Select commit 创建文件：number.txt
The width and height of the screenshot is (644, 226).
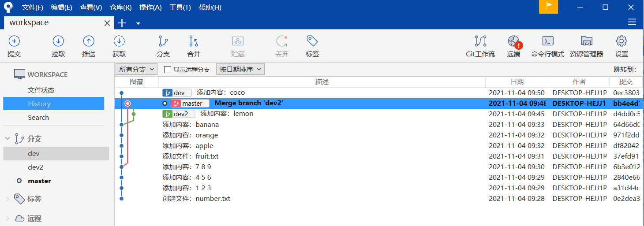[x=378, y=199]
